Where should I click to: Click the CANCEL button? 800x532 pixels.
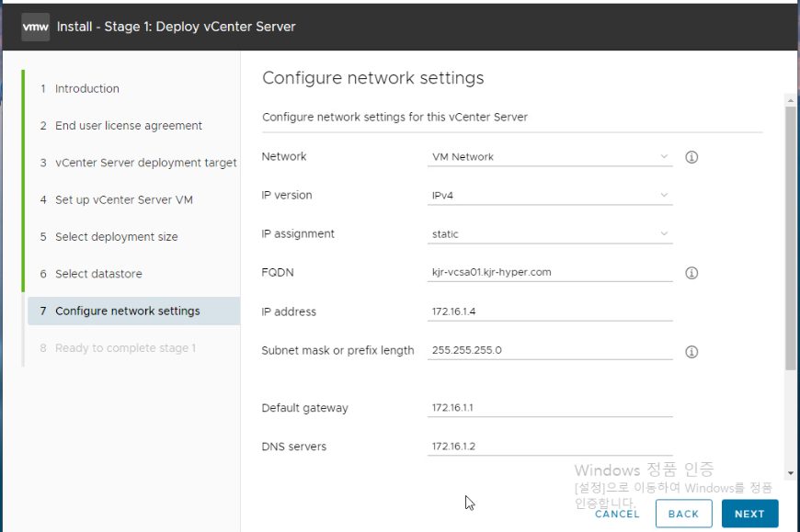coord(617,514)
